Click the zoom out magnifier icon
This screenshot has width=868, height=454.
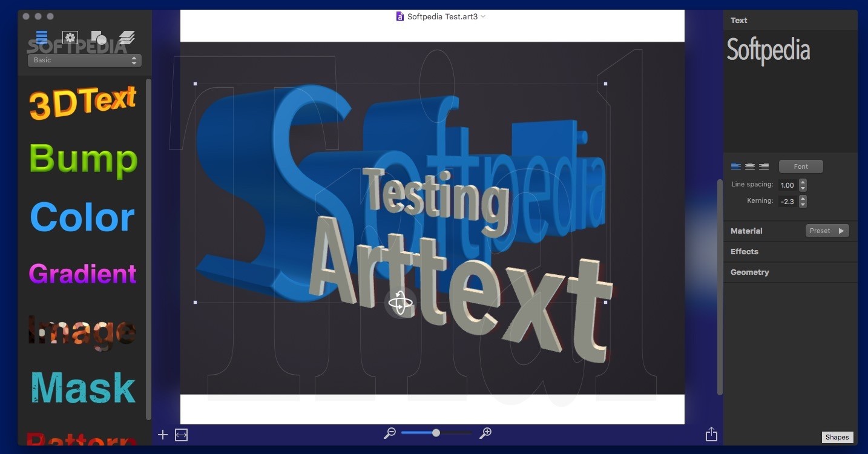coord(390,433)
